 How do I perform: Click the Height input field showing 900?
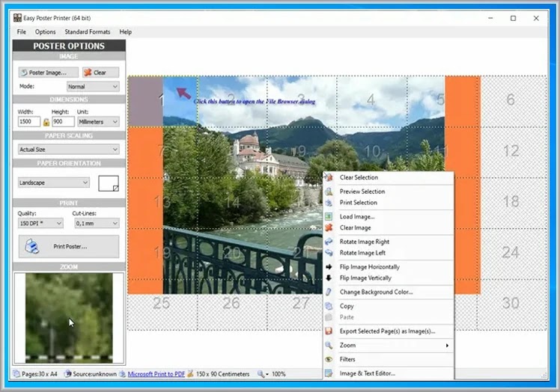63,122
